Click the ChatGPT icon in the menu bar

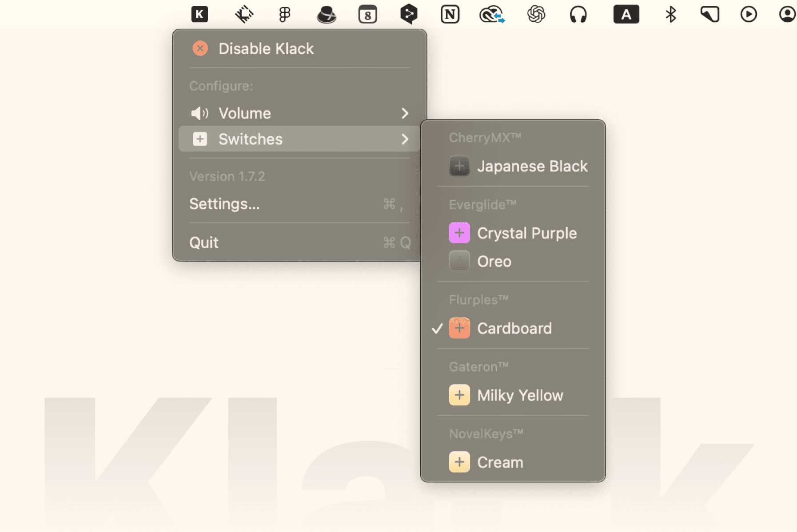coord(536,14)
